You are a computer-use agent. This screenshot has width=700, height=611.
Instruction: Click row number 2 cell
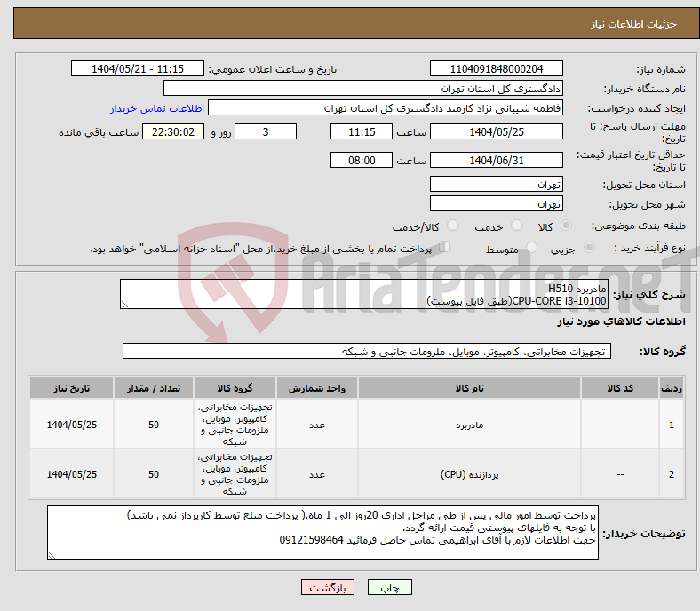672,474
